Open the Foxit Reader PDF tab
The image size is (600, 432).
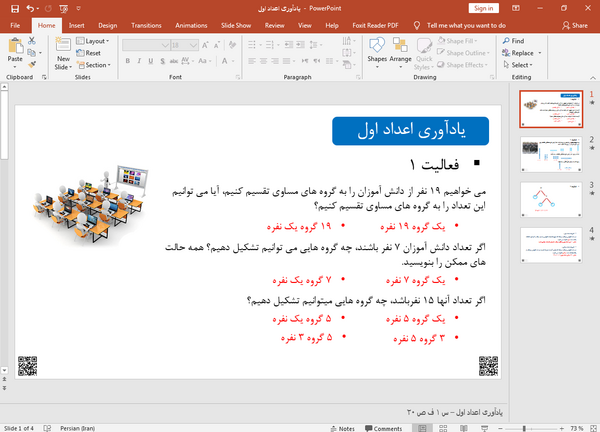click(375, 25)
